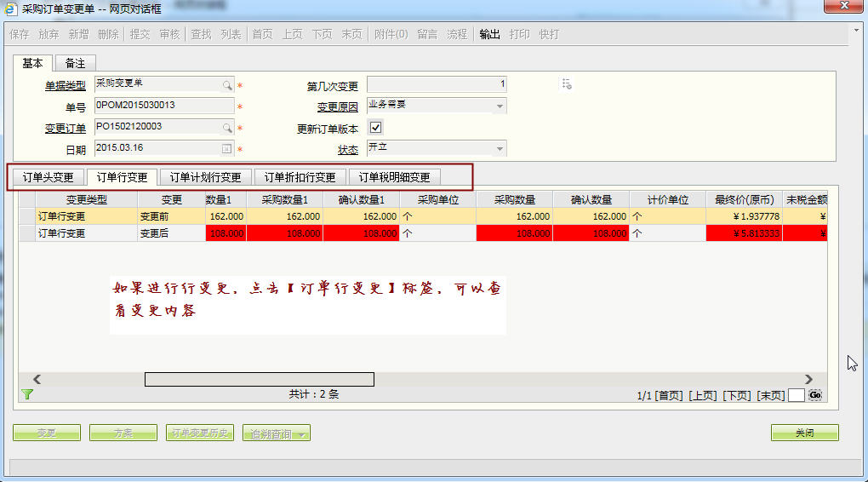
Task: Click the 输出 toolbar item
Action: click(x=489, y=34)
